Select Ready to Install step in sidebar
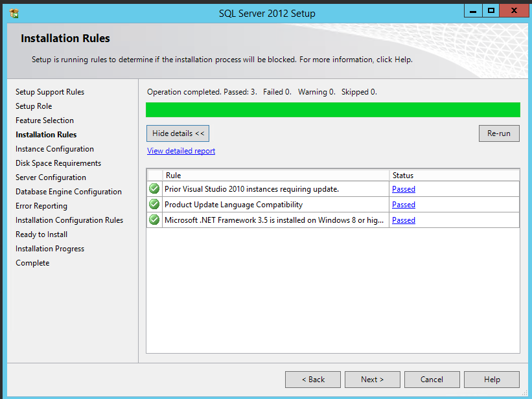 click(x=41, y=234)
